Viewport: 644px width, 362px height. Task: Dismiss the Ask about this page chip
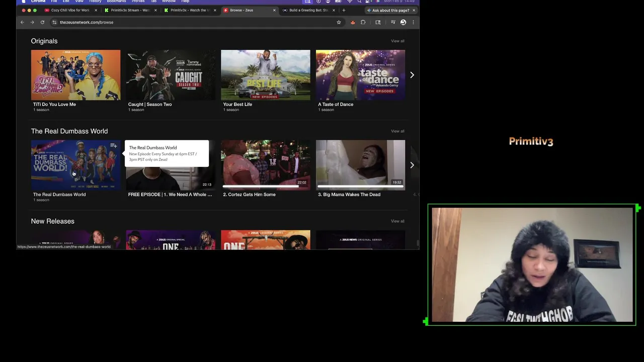pyautogui.click(x=414, y=10)
